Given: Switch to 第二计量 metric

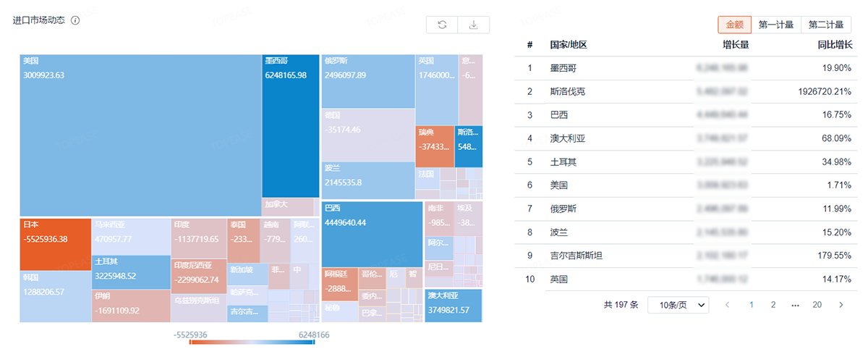Looking at the screenshot, I should tap(827, 25).
